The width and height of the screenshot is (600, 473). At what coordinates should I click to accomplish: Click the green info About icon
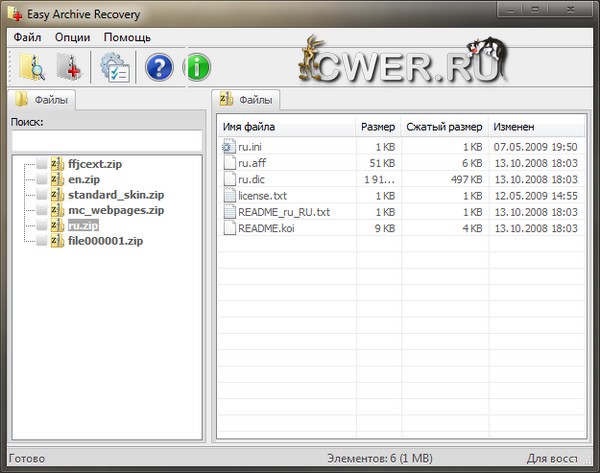pos(198,68)
